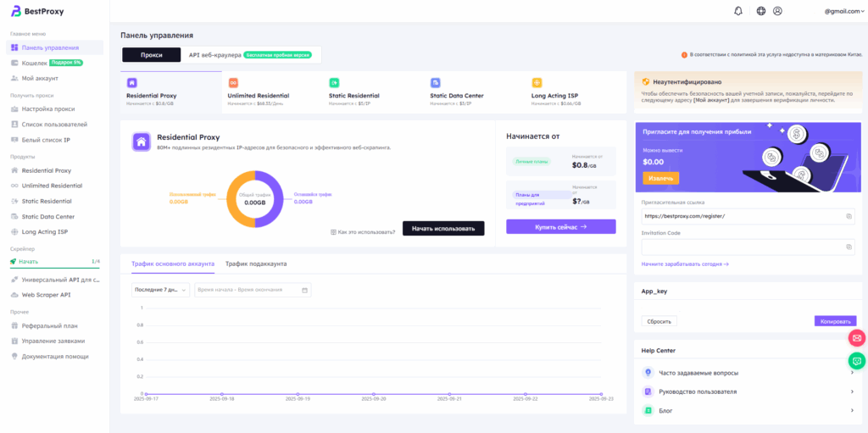Click the Residential Proxy sidebar icon
This screenshot has height=433, width=868.
(15, 170)
